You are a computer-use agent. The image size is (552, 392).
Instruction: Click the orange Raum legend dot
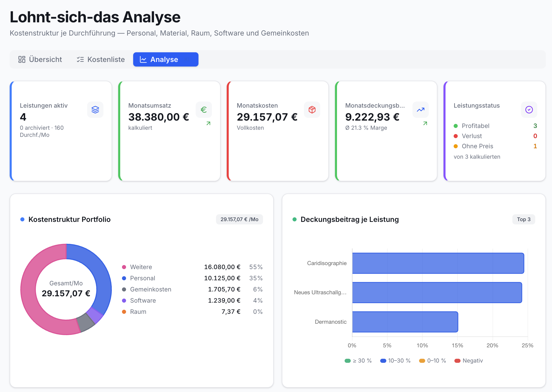[x=124, y=312]
